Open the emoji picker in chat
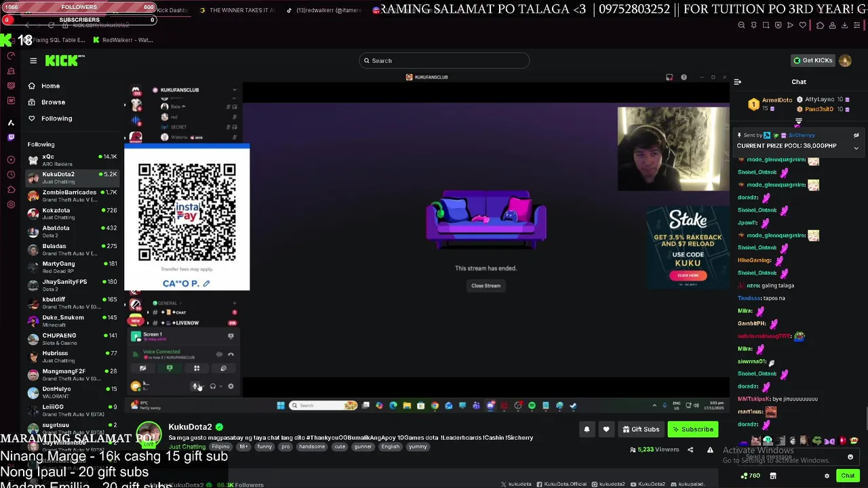Screen dimensions: 868x488 [x=850, y=457]
